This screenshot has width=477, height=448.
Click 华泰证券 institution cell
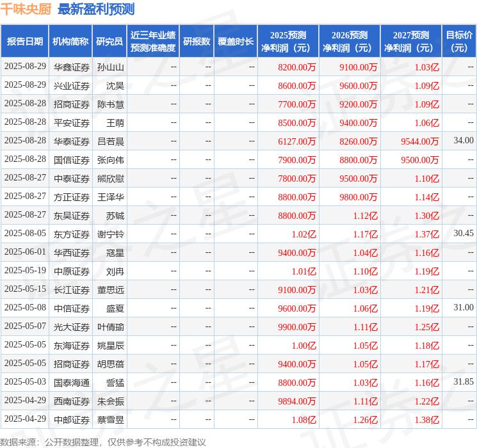point(72,141)
